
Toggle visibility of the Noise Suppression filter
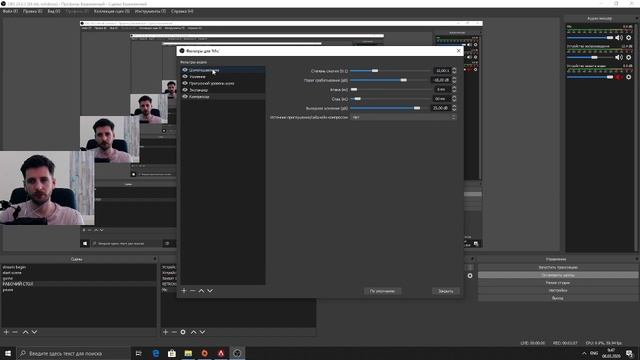(185, 70)
